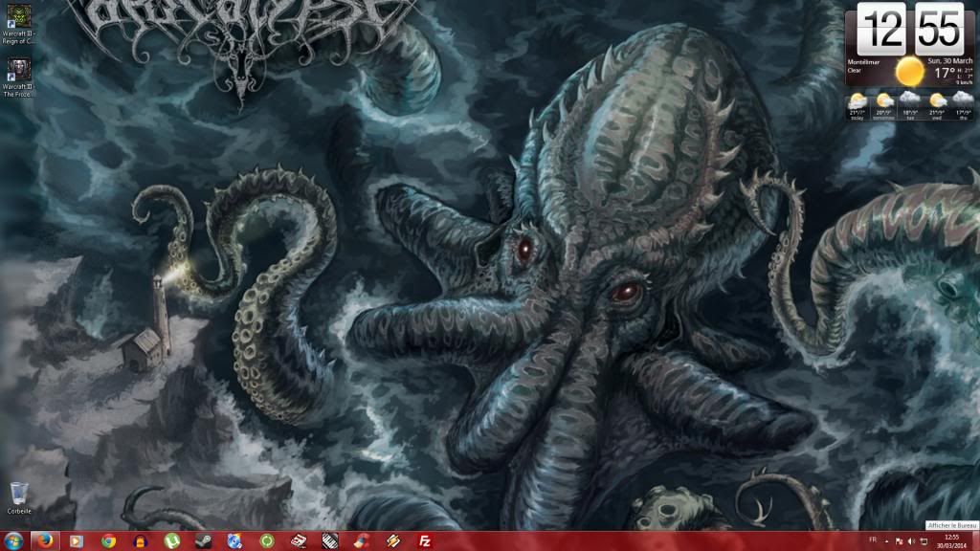Open uTorrent from the taskbar
This screenshot has height=551, width=980.
(172, 540)
